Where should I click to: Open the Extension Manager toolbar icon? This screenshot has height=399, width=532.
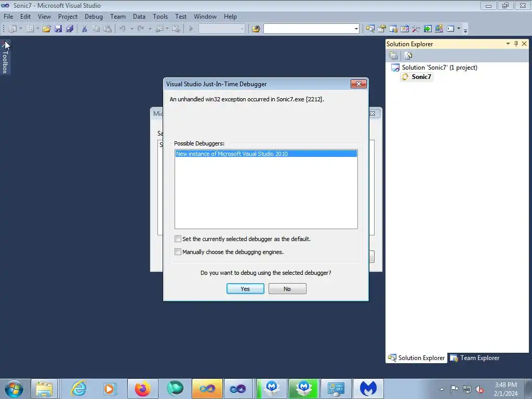(x=438, y=29)
